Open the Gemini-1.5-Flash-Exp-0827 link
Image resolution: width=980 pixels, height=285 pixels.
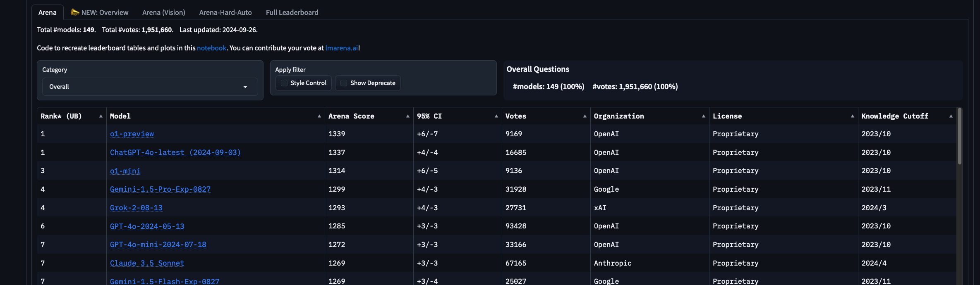pos(165,281)
